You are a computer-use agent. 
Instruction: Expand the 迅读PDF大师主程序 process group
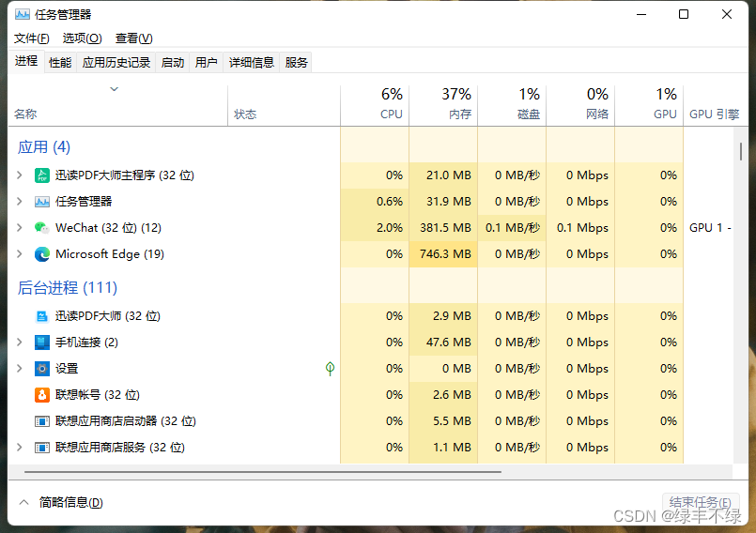point(20,175)
